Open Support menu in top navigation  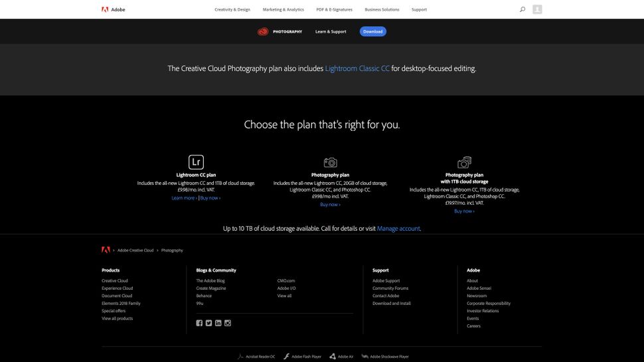[419, 9]
